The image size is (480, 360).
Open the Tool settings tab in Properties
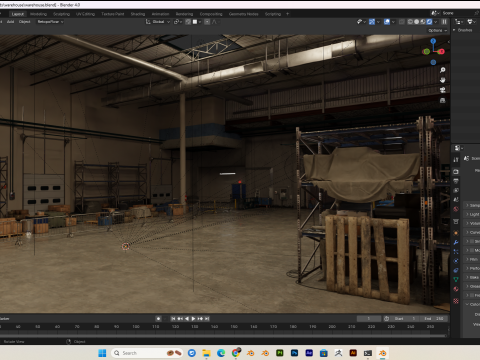click(x=456, y=159)
